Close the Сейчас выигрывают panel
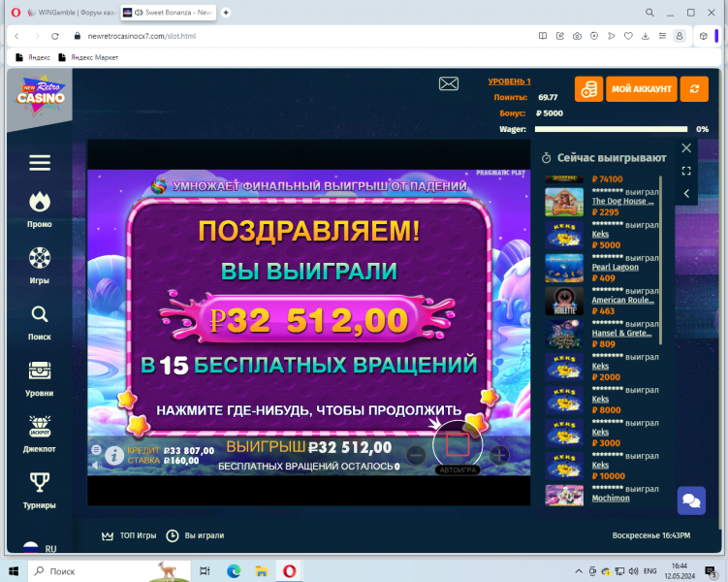Image resolution: width=728 pixels, height=582 pixels. (x=686, y=148)
